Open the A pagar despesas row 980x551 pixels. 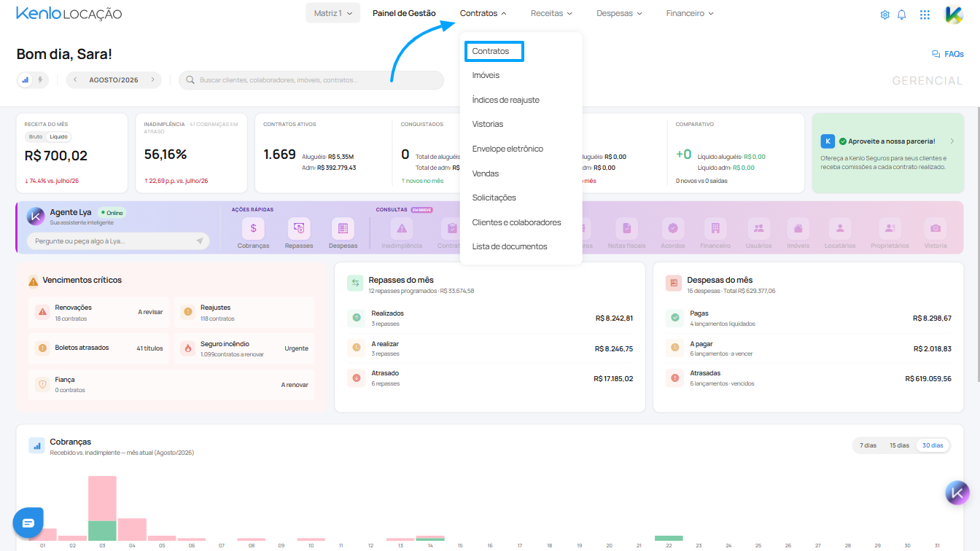pyautogui.click(x=809, y=348)
